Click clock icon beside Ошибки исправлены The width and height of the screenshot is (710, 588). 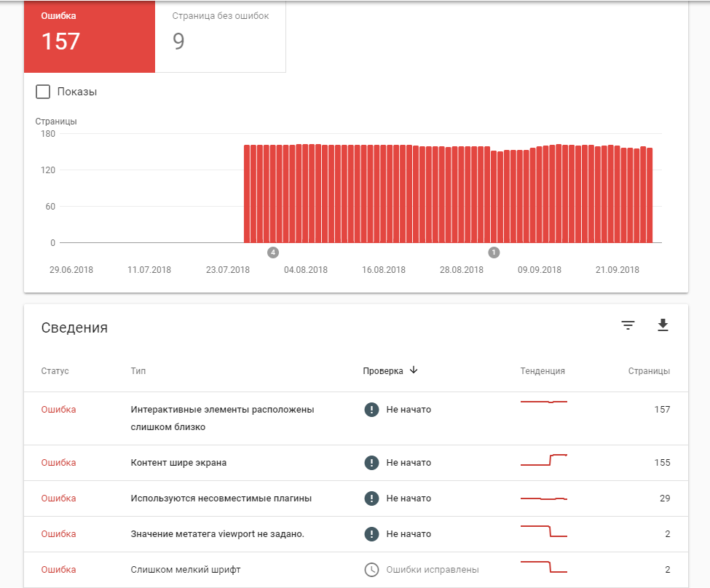[x=371, y=570]
